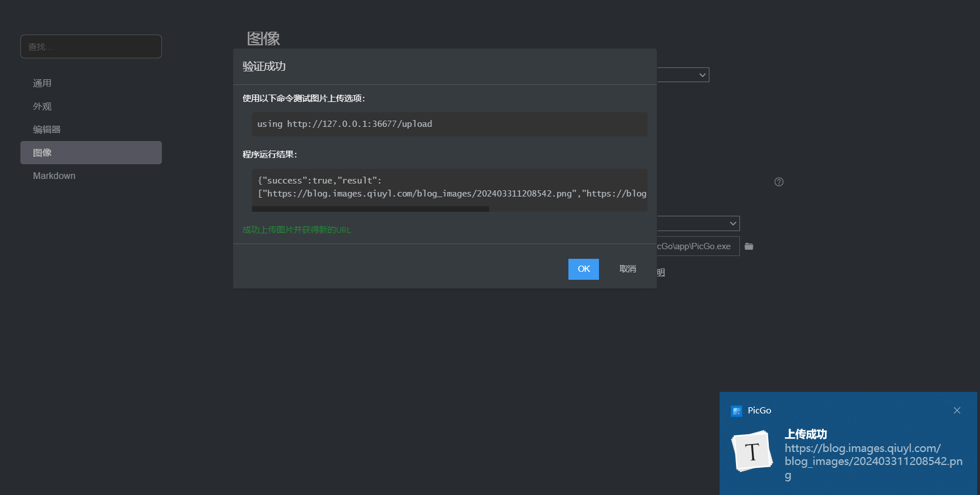Click the PicGo.exe path input field

point(699,246)
